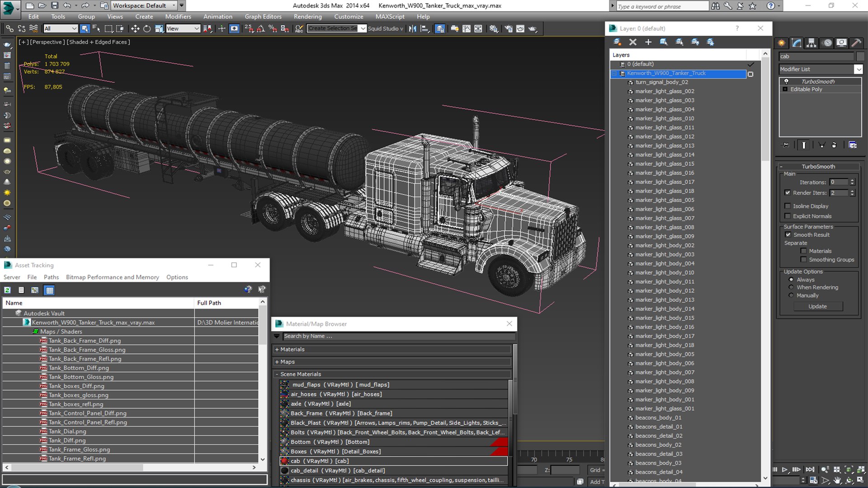The image size is (868, 488).
Task: Click the object color swatch beside cab
Action: 860,56
